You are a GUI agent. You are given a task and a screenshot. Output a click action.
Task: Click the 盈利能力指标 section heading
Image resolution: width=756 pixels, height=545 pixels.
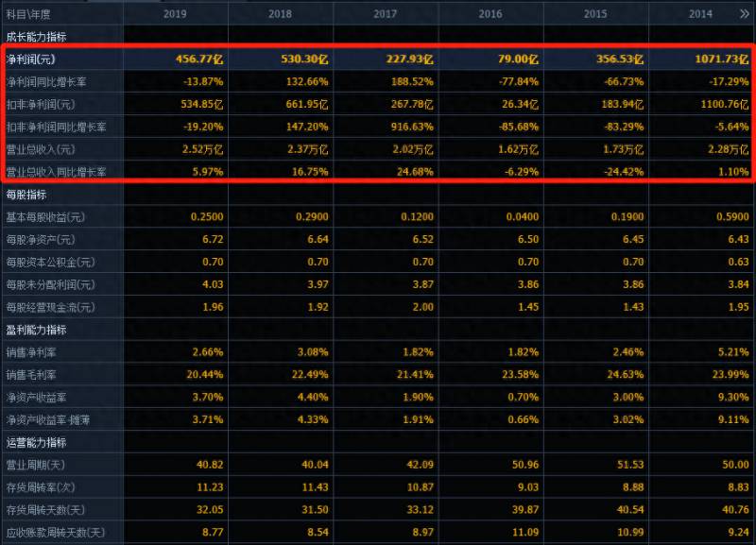pyautogui.click(x=36, y=330)
